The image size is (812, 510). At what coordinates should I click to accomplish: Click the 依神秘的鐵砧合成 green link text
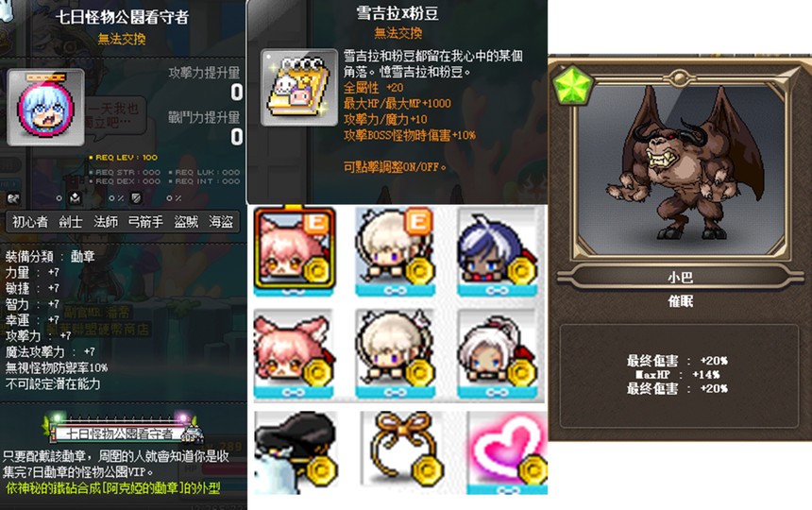[x=113, y=487]
